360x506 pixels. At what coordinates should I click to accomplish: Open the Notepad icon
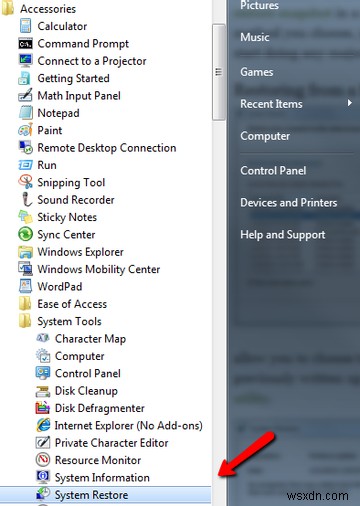click(x=26, y=113)
